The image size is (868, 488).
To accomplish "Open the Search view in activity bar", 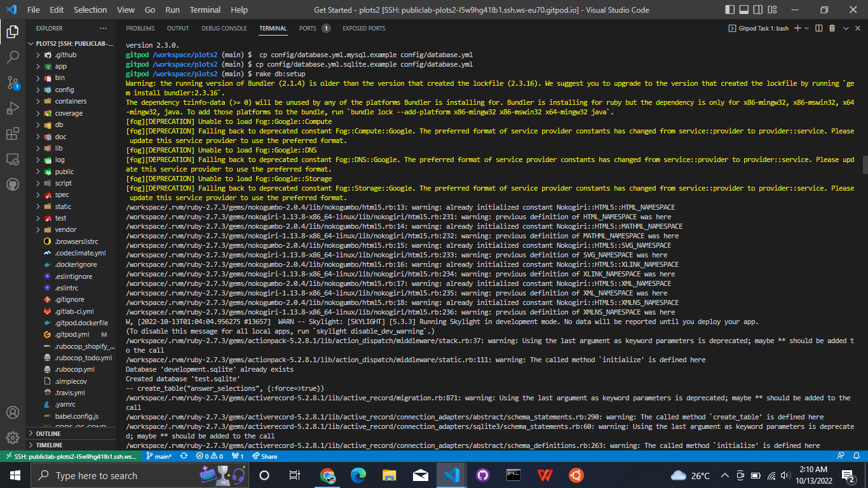I will pyautogui.click(x=13, y=57).
